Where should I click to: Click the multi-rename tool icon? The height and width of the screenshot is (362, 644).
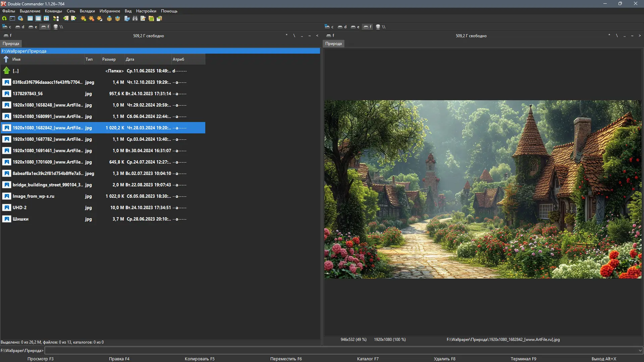143,18
